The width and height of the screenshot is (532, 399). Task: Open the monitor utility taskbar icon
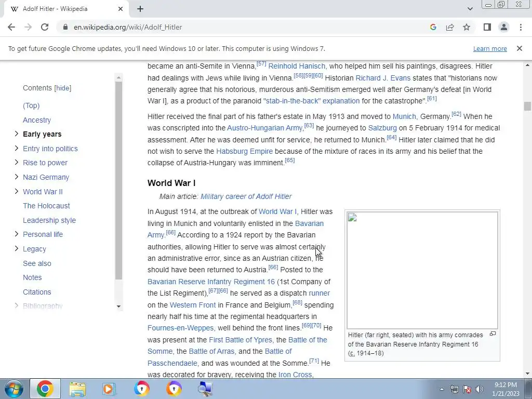point(205,389)
